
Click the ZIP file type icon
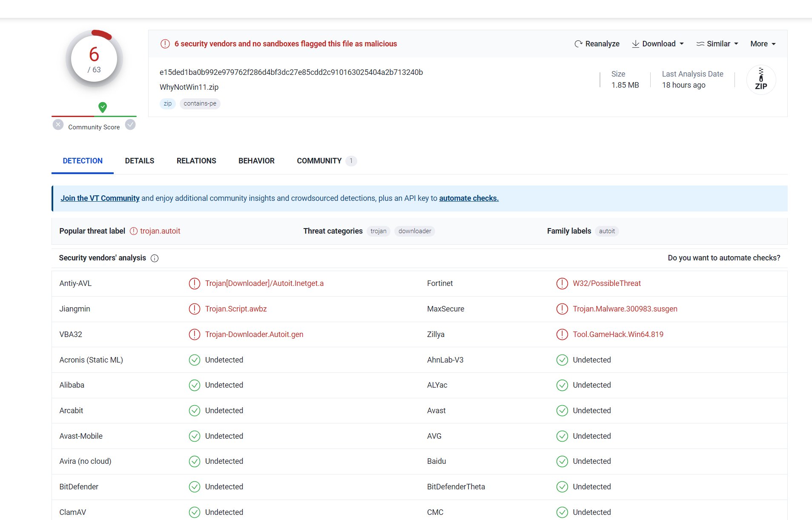(761, 80)
